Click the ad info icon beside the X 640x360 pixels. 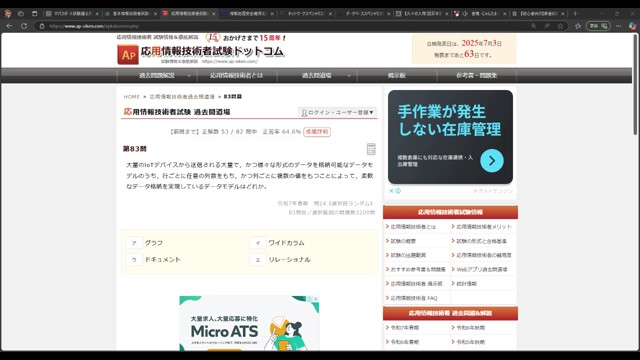pyautogui.click(x=398, y=191)
